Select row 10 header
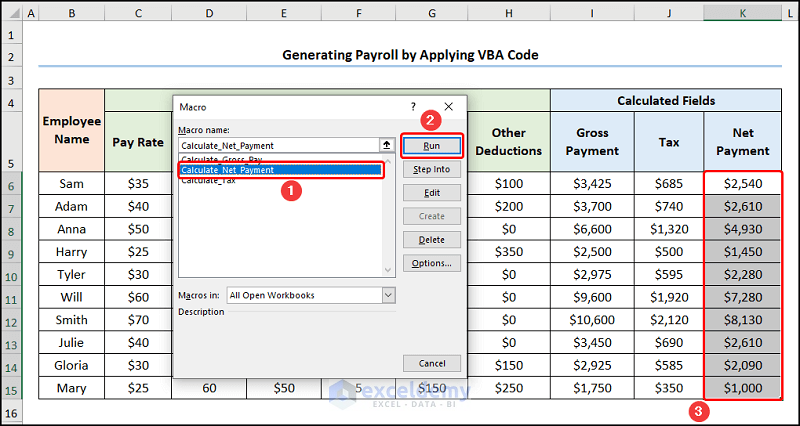Image resolution: width=800 pixels, height=426 pixels. [x=12, y=275]
